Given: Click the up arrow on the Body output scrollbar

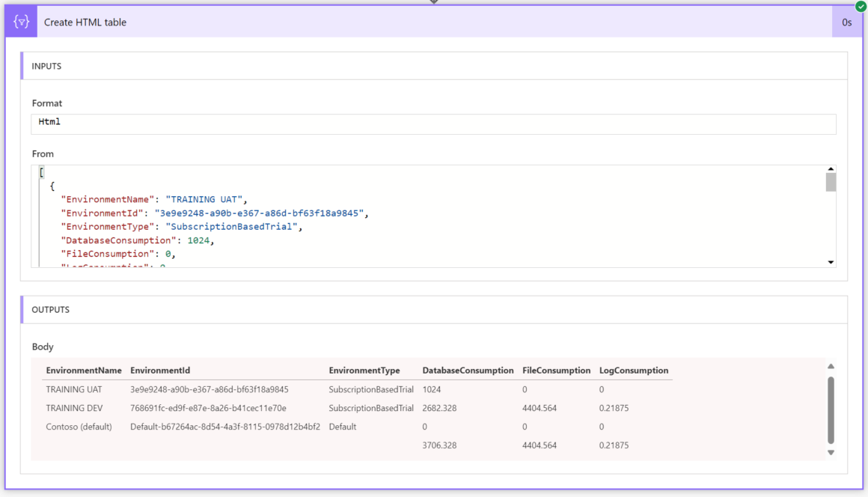Looking at the screenshot, I should pyautogui.click(x=831, y=365).
